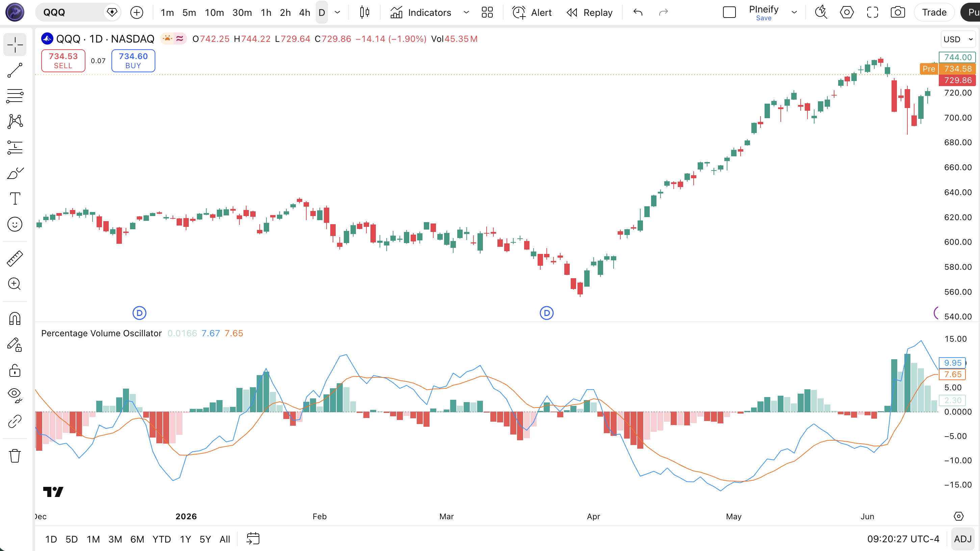
Task: Toggle magnet mode
Action: click(15, 318)
